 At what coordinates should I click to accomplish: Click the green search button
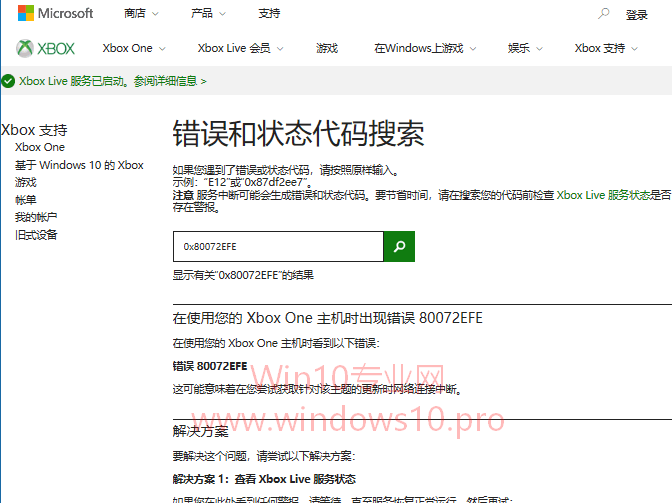[x=399, y=246]
